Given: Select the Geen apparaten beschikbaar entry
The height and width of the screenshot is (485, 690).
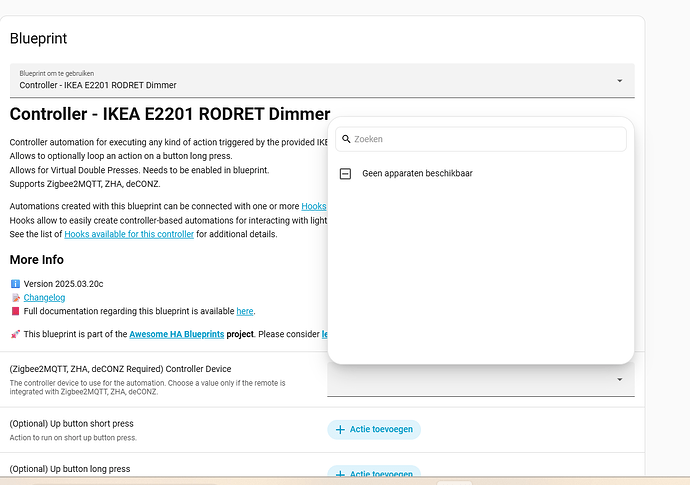Looking at the screenshot, I should tap(481, 173).
